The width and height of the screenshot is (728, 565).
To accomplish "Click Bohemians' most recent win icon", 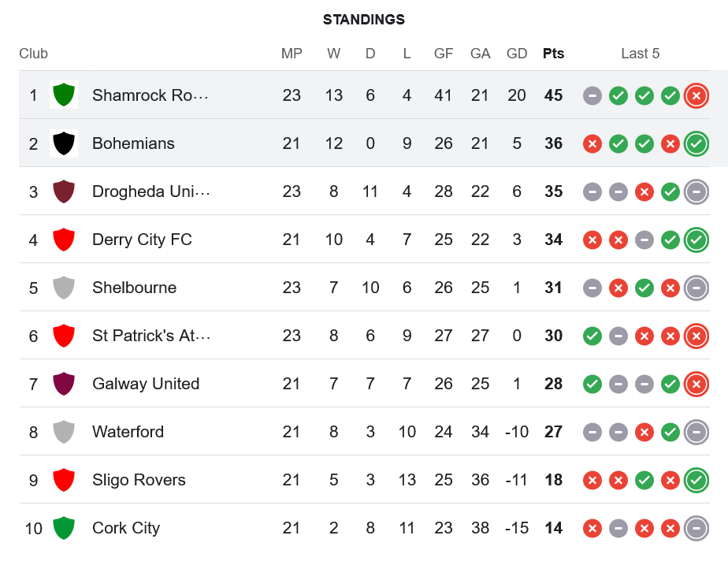I will coord(696,144).
